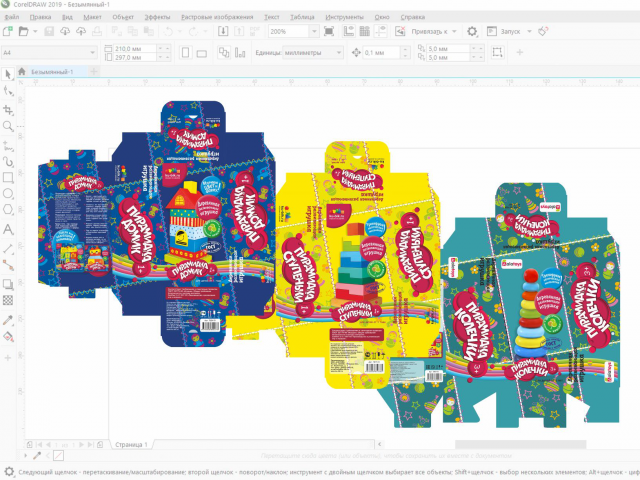Click the page height field 297,0 мм
The height and width of the screenshot is (480, 640).
pos(135,57)
